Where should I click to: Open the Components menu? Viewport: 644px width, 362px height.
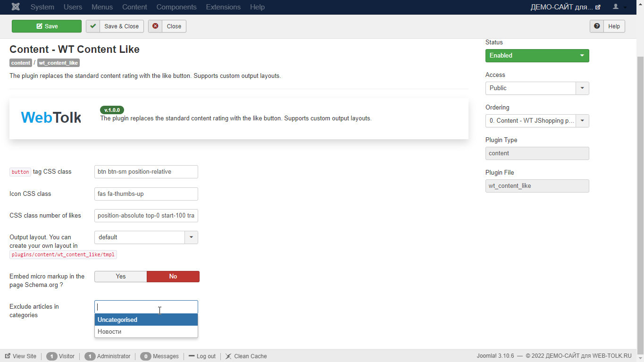coord(176,7)
